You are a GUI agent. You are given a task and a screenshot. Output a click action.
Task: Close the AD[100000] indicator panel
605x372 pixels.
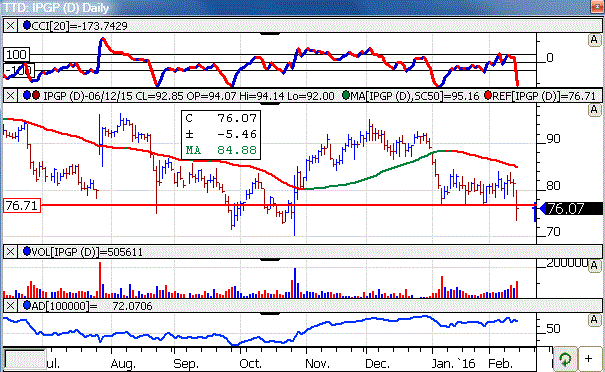[x=10, y=306]
